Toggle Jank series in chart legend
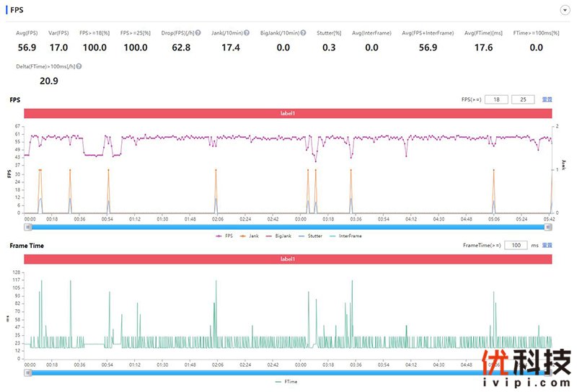577x392 pixels. (x=252, y=236)
